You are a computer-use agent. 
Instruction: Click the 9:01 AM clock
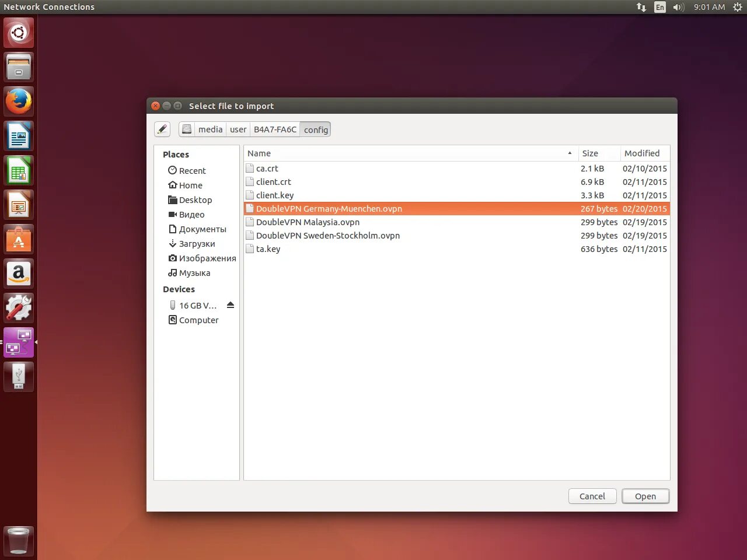point(709,7)
